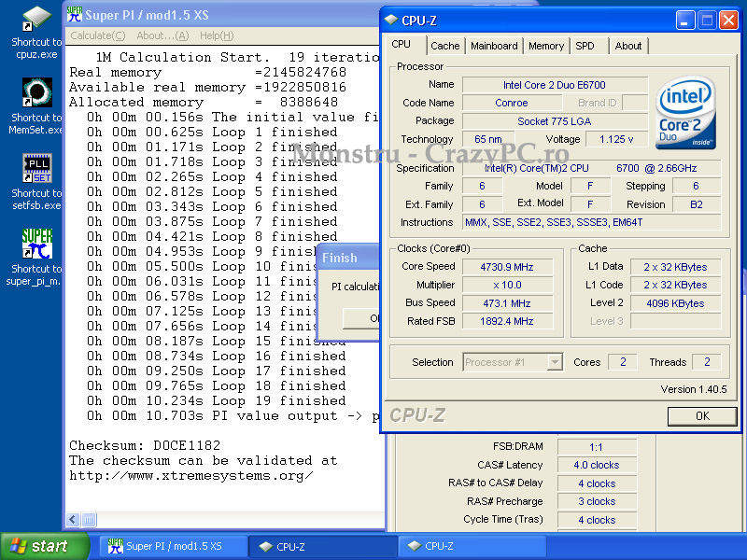Click the Core Speed value 4730.9 MHz

[x=507, y=267]
